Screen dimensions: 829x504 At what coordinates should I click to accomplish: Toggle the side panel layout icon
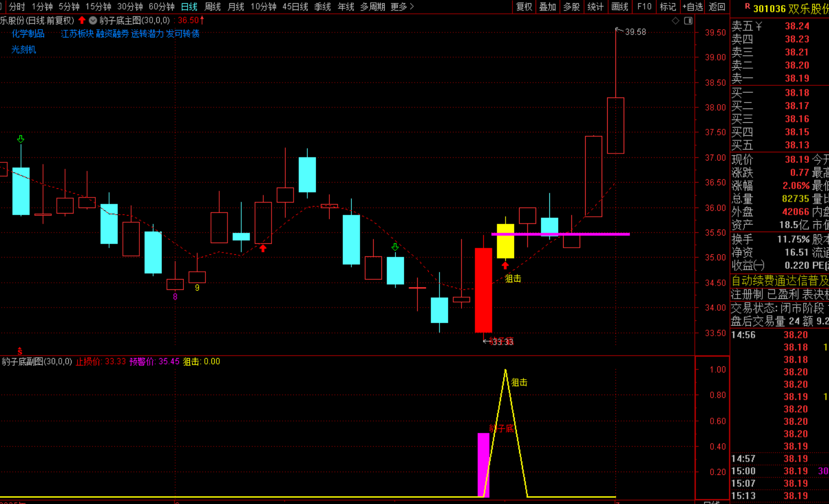click(x=688, y=20)
